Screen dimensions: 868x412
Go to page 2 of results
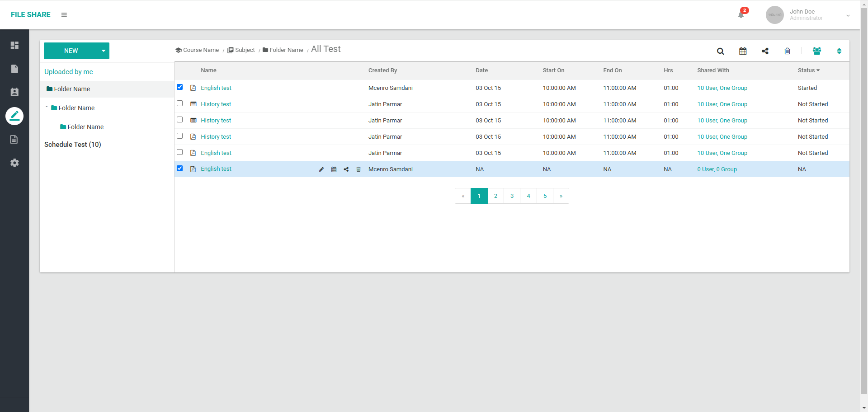[x=495, y=196]
